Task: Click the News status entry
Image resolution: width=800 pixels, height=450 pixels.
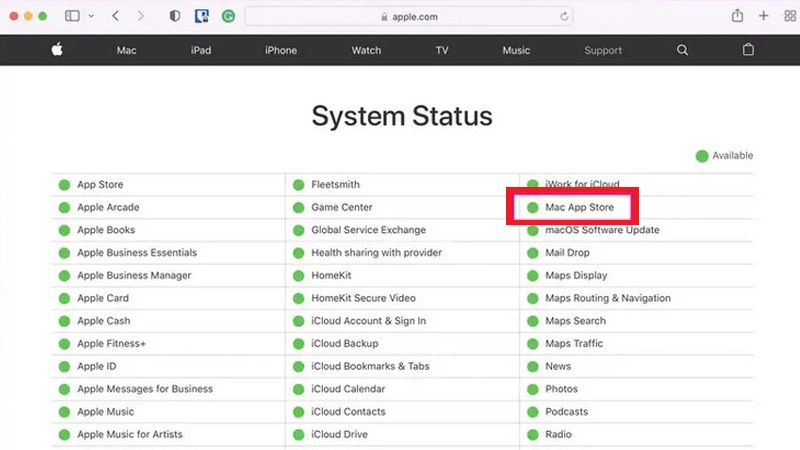Action: click(x=558, y=366)
